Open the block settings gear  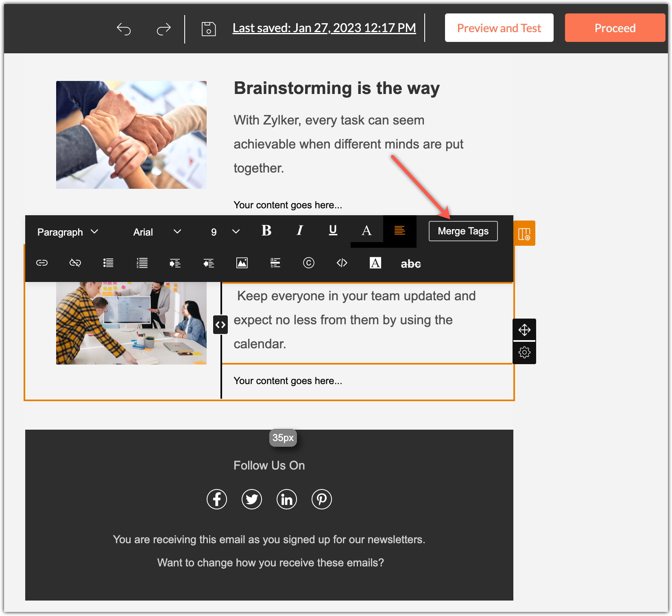524,352
